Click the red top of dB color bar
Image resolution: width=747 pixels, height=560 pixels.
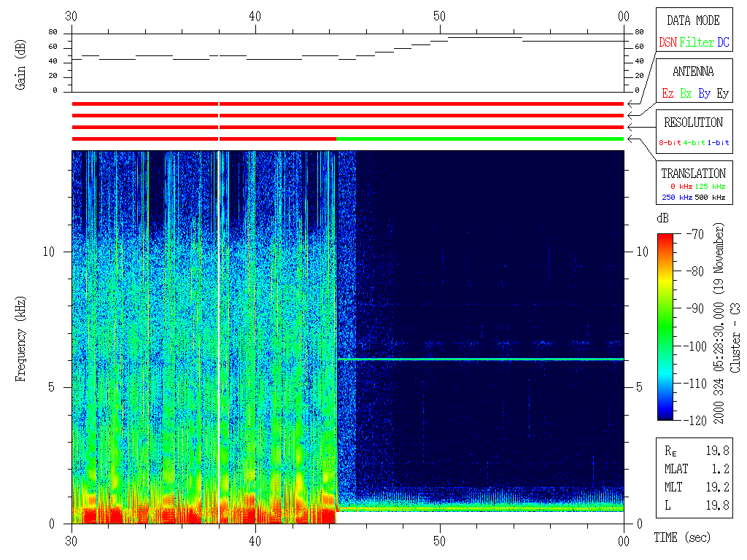click(665, 238)
